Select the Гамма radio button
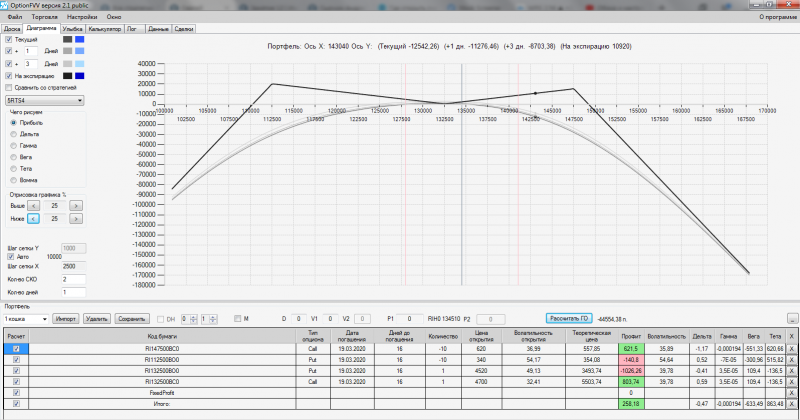Viewport: 800px width, 420px height. tap(14, 146)
